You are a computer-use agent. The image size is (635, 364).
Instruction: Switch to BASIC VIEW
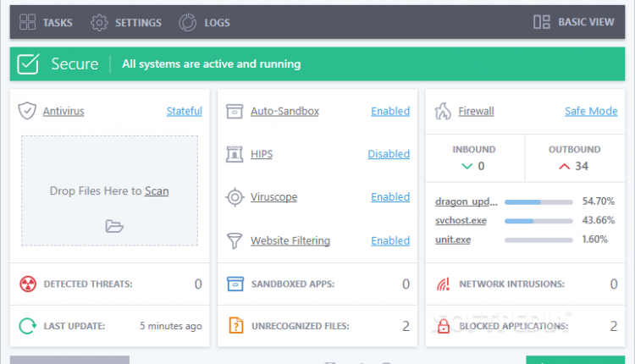586,22
